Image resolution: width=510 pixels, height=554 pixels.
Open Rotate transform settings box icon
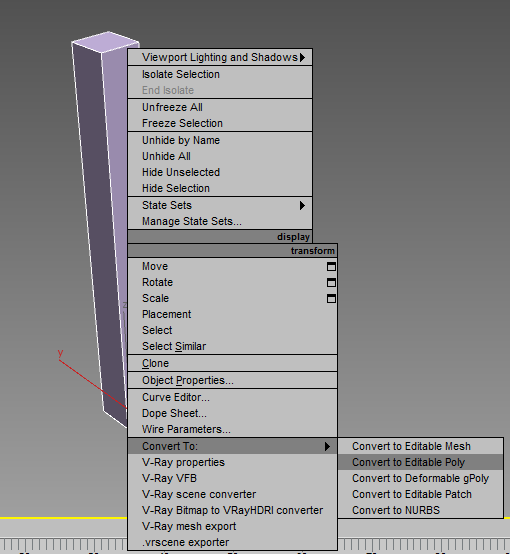pos(331,283)
